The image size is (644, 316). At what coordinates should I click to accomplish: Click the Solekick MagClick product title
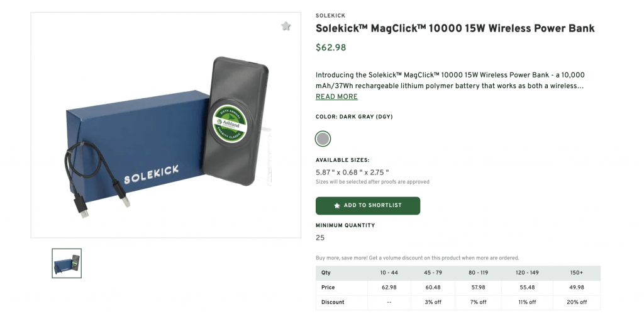pyautogui.click(x=455, y=29)
